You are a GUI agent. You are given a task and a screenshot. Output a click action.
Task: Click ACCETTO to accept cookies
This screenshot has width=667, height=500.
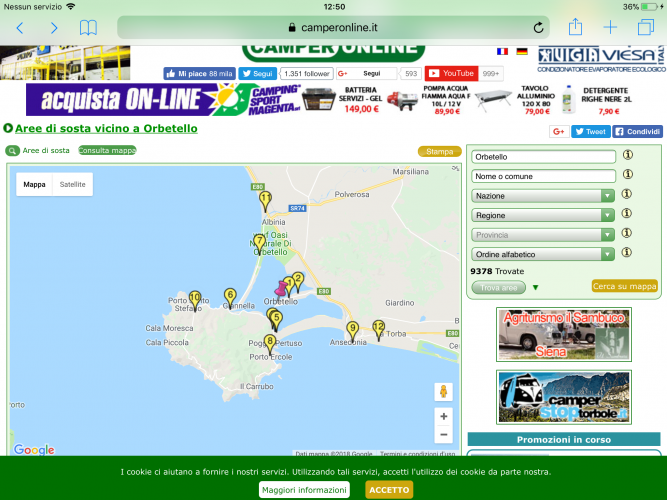pyautogui.click(x=389, y=490)
